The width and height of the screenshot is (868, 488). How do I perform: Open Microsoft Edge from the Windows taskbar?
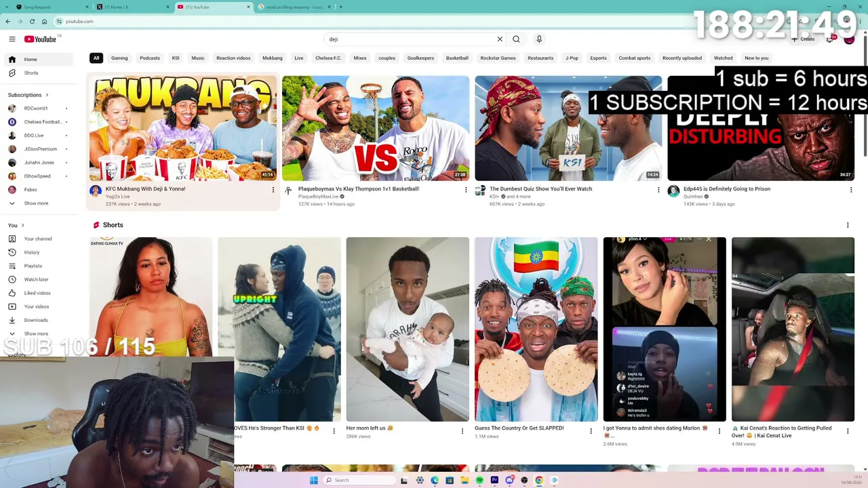coord(435,481)
